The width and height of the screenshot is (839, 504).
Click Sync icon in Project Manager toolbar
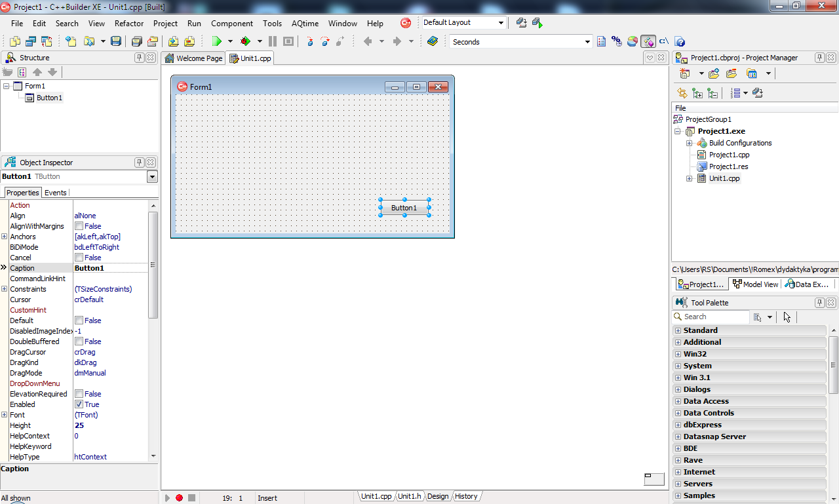[x=682, y=93]
